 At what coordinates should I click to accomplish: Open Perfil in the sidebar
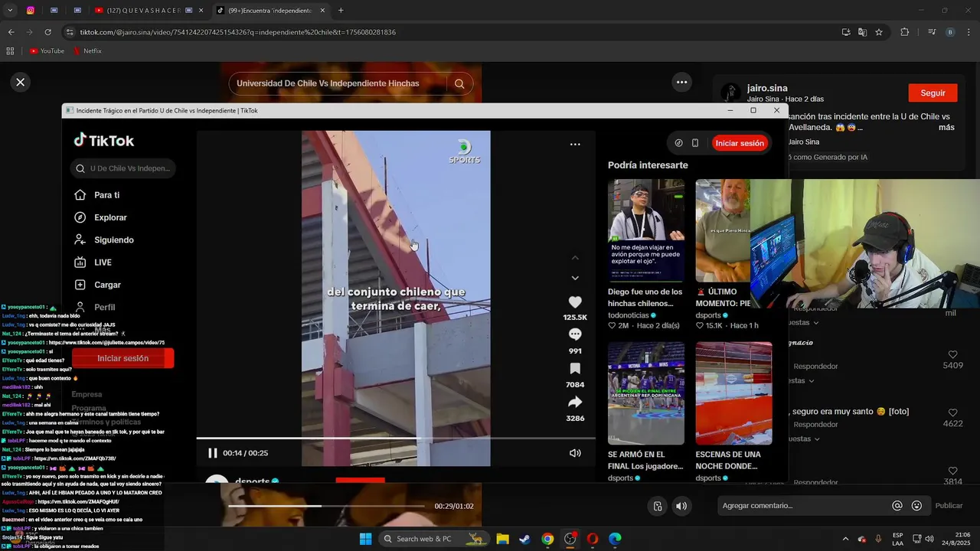104,307
